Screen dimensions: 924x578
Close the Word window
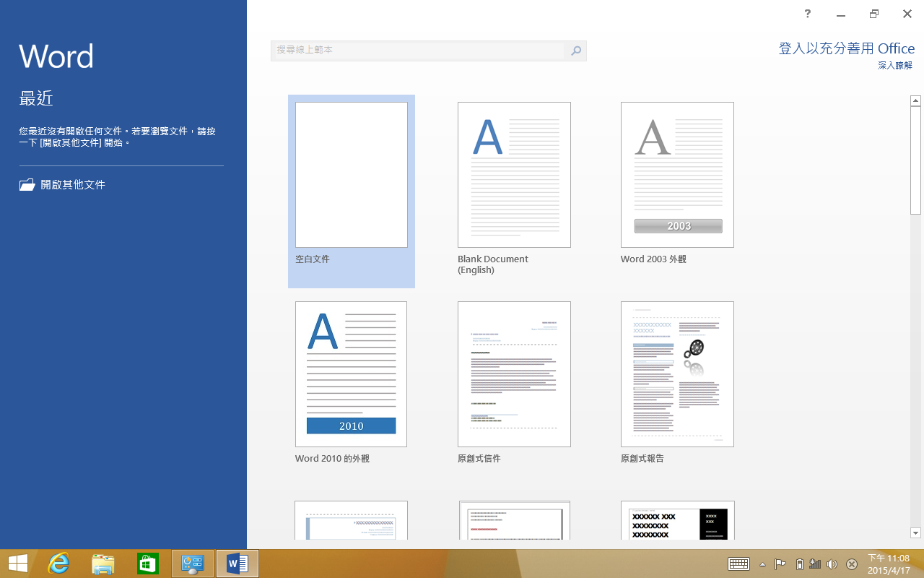point(907,14)
